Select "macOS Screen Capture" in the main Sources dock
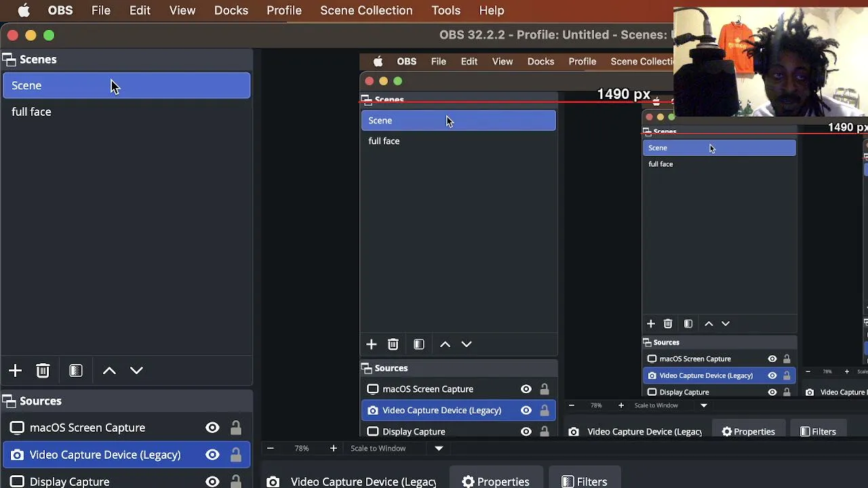The width and height of the screenshot is (868, 488). tap(87, 428)
